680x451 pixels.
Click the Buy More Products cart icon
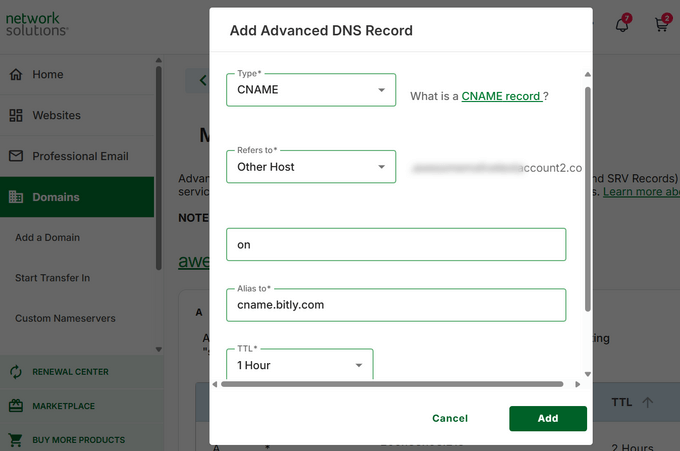coord(16,440)
